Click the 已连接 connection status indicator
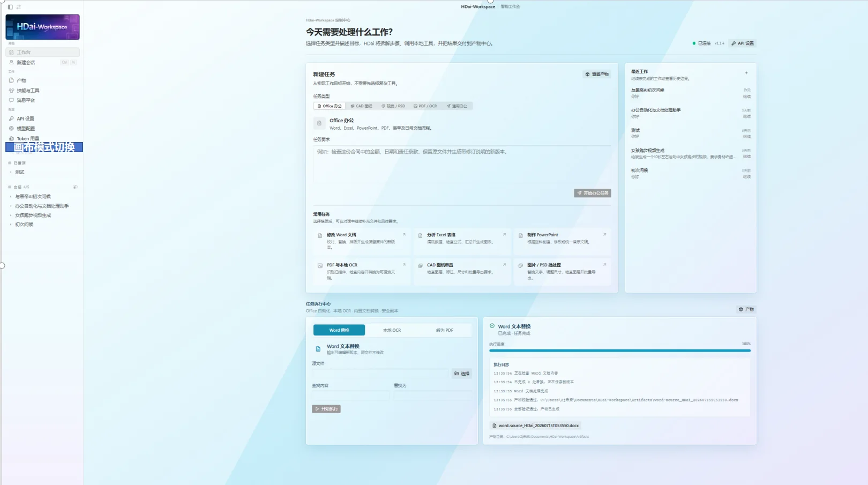Screen dimensions: 868x485 (x=701, y=43)
